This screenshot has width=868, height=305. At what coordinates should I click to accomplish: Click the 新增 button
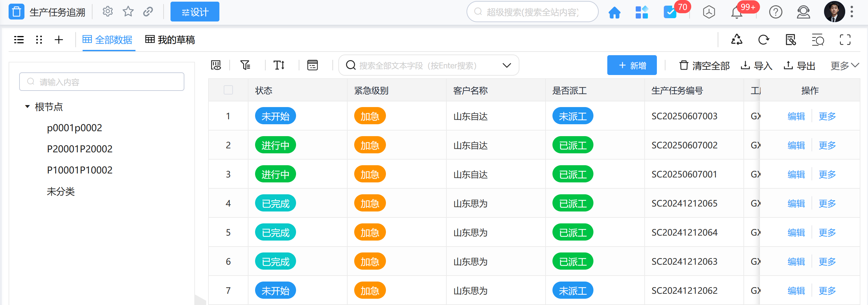click(x=632, y=65)
